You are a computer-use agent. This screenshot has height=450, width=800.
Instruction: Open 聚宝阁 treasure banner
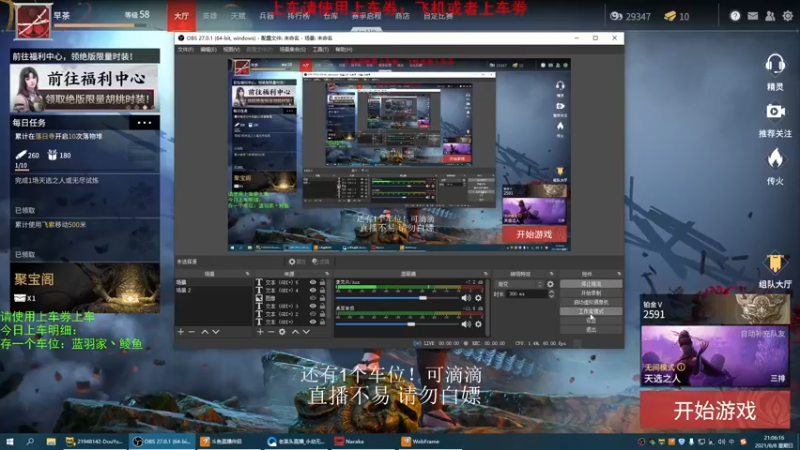pos(85,288)
